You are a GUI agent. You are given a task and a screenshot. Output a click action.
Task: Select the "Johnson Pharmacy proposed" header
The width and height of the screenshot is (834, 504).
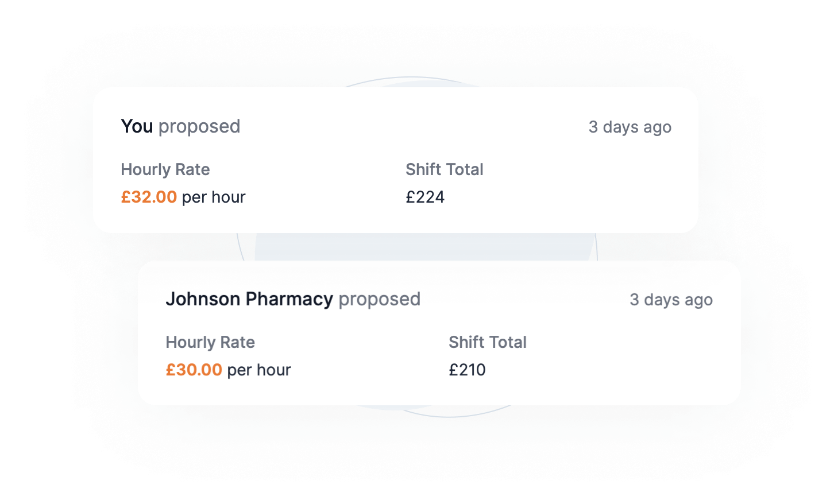pyautogui.click(x=293, y=299)
